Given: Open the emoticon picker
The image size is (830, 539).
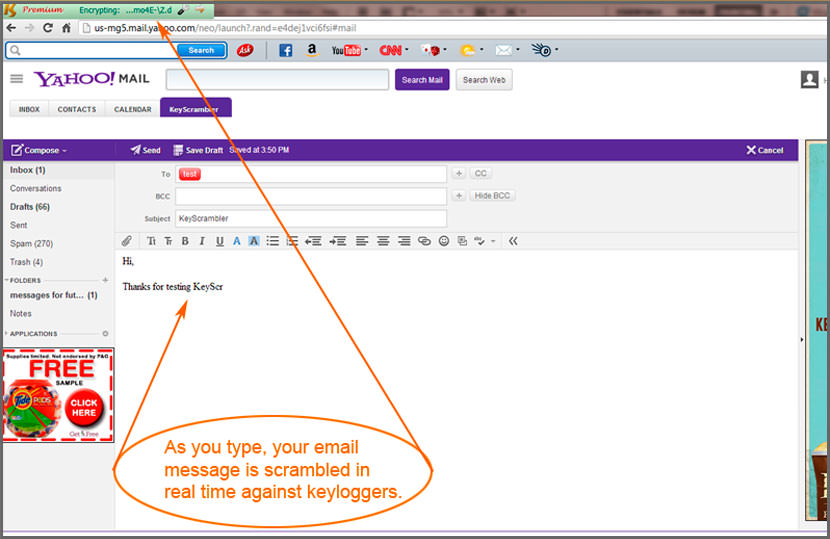Looking at the screenshot, I should tap(444, 241).
